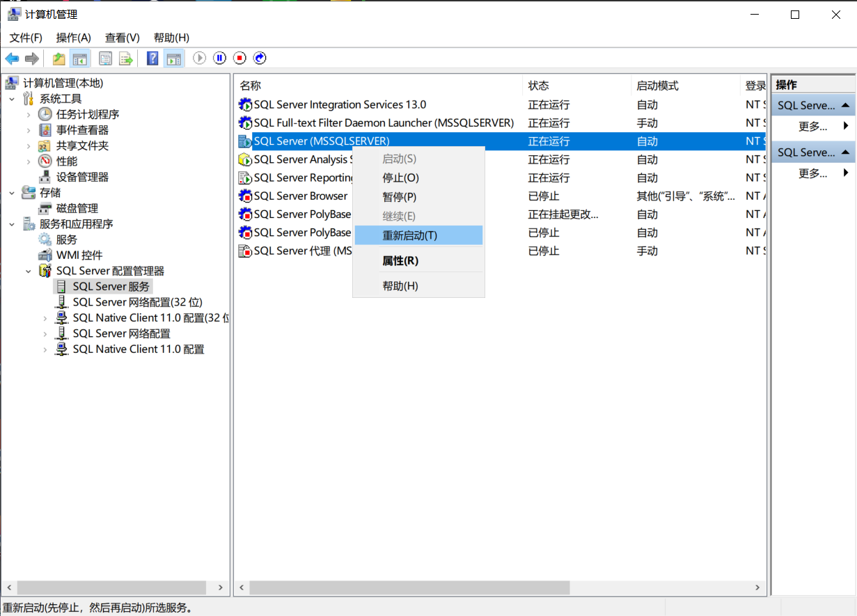
Task: Collapse the first SQL Serve... action section
Action: (x=845, y=105)
